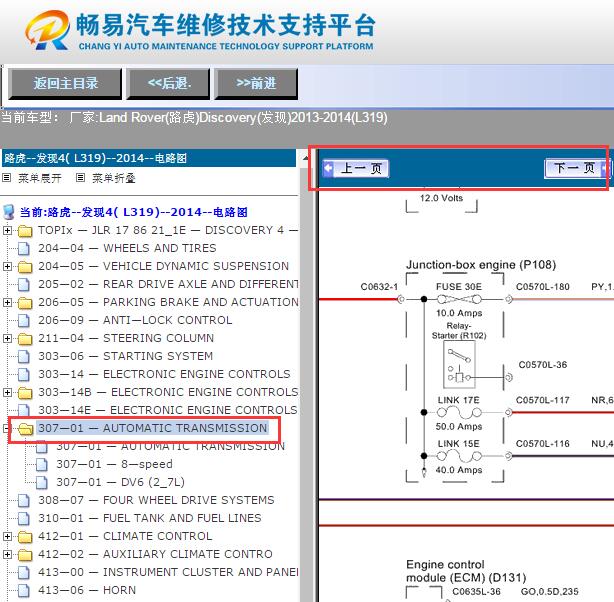Click the 206-05 Parking Brake folder icon
The image size is (614, 602).
pos(25,303)
